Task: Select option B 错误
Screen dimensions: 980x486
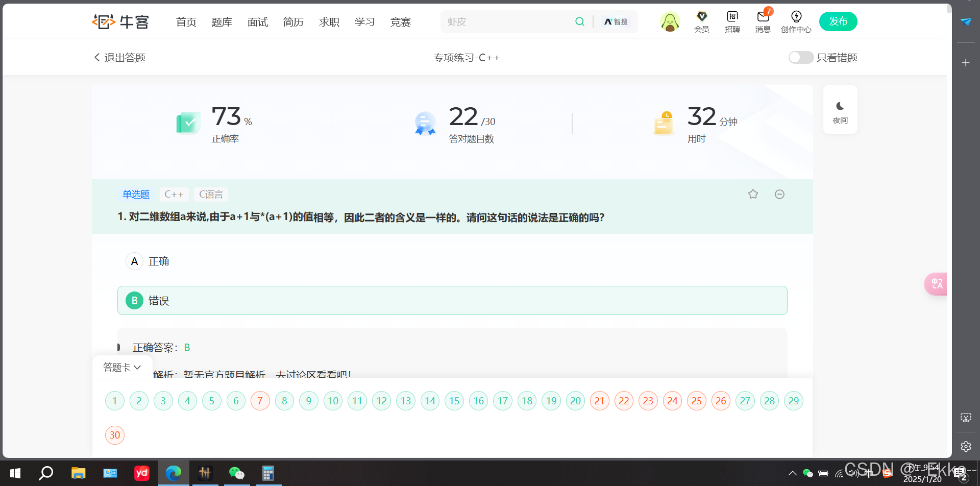Action: tap(452, 301)
